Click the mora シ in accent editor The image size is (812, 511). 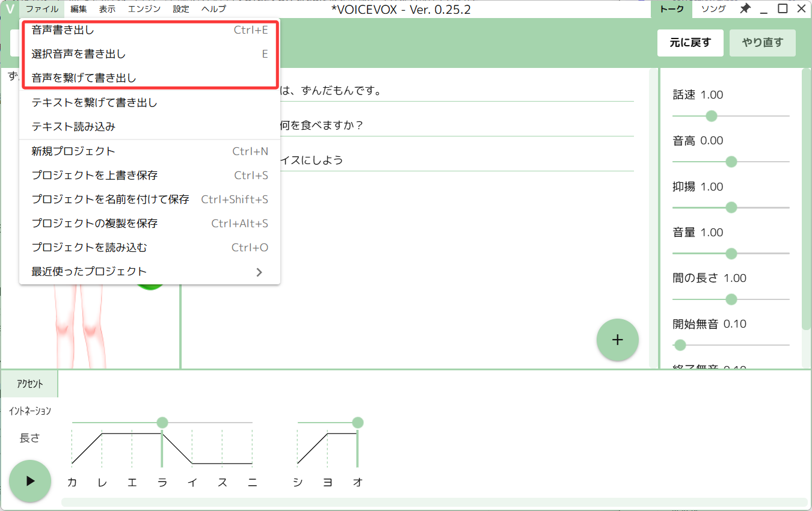298,482
